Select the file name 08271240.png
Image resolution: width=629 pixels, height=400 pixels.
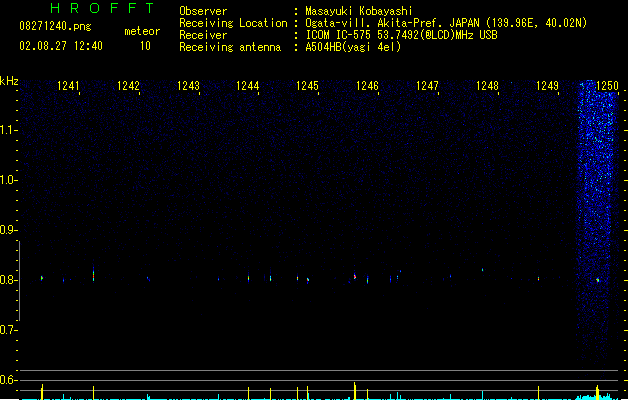pos(55,26)
